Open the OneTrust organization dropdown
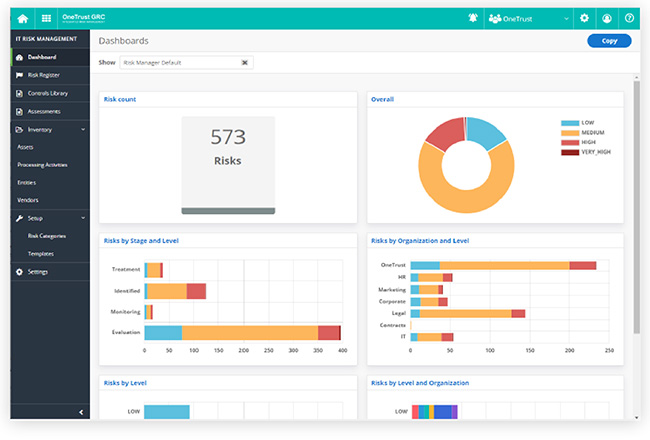650x440 pixels. (529, 19)
